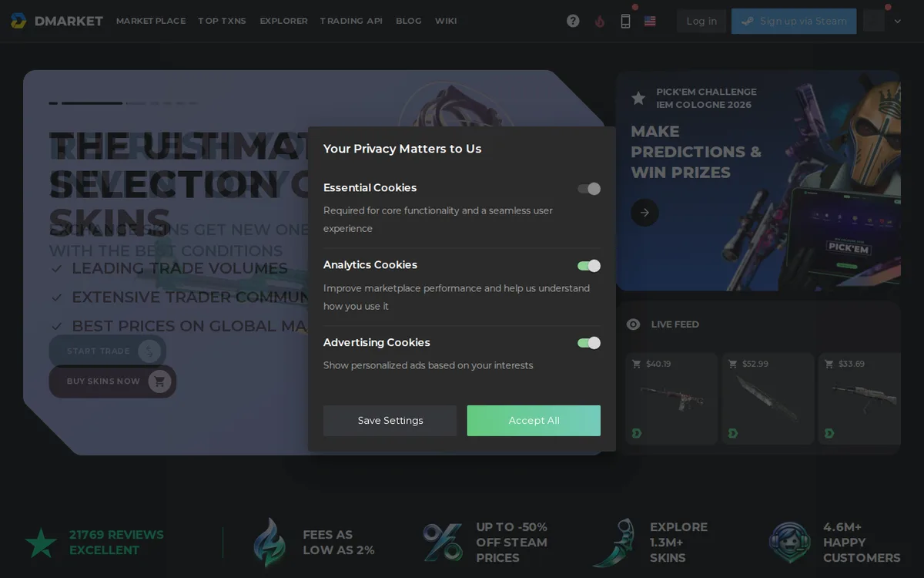Click the arrow button on Pick'Em banner
This screenshot has height=578, width=924.
point(644,213)
